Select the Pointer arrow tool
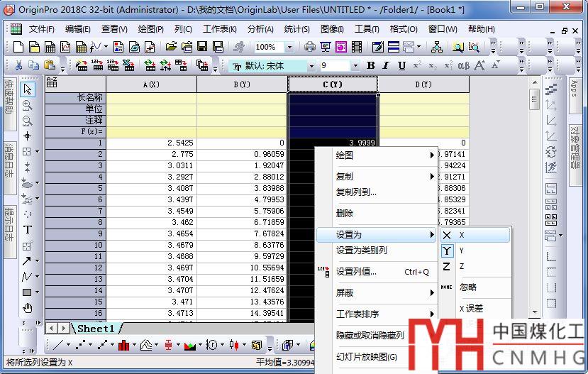Screen dimensions: 588x374 [x=28, y=89]
